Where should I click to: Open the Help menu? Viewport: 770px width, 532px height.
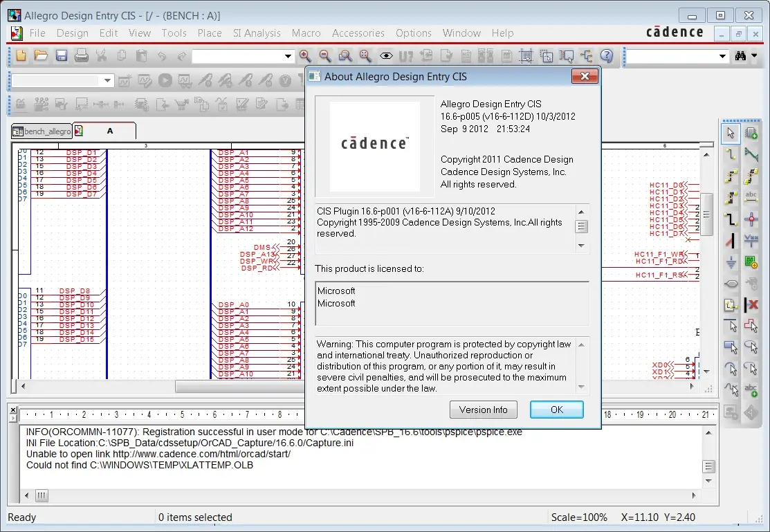(502, 33)
